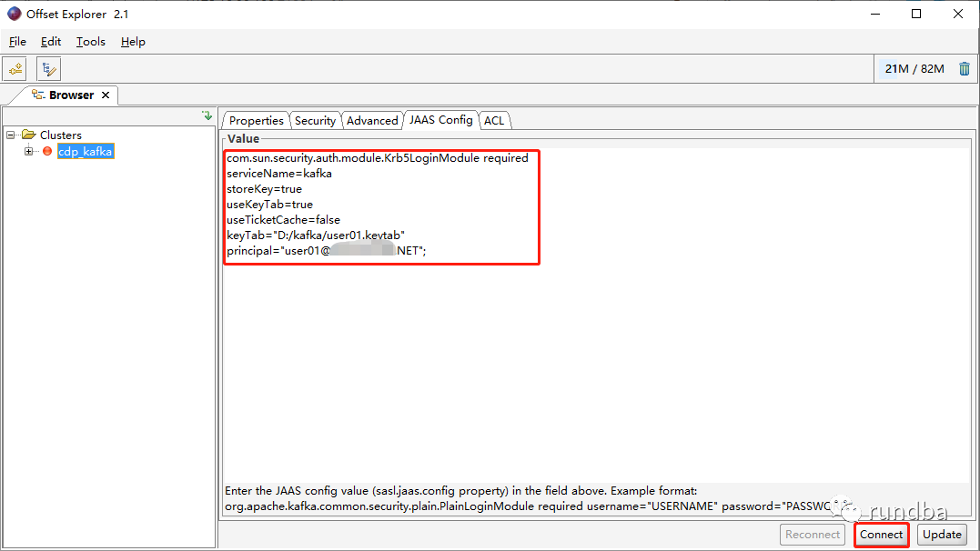
Task: Select the cdp_kafka cluster in the tree
Action: [86, 151]
